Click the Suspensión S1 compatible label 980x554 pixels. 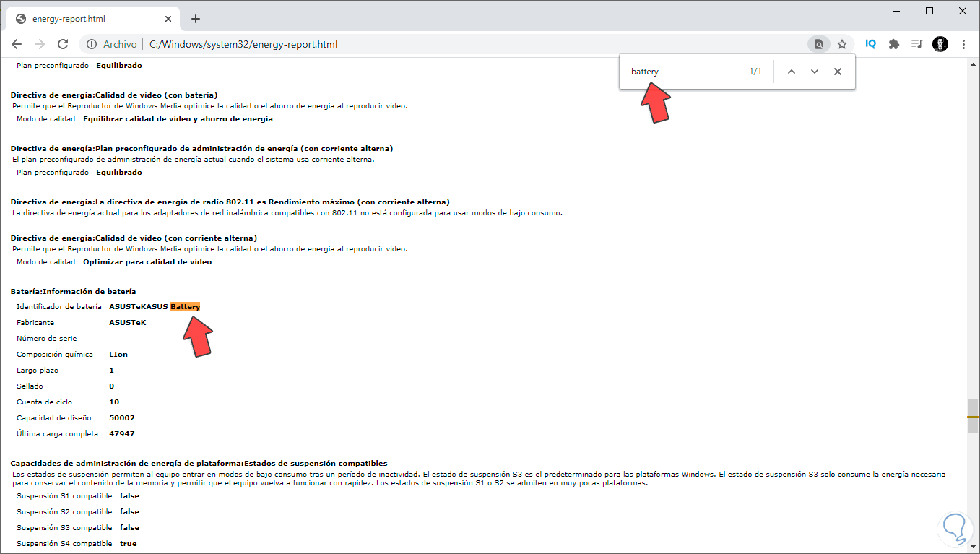click(64, 496)
